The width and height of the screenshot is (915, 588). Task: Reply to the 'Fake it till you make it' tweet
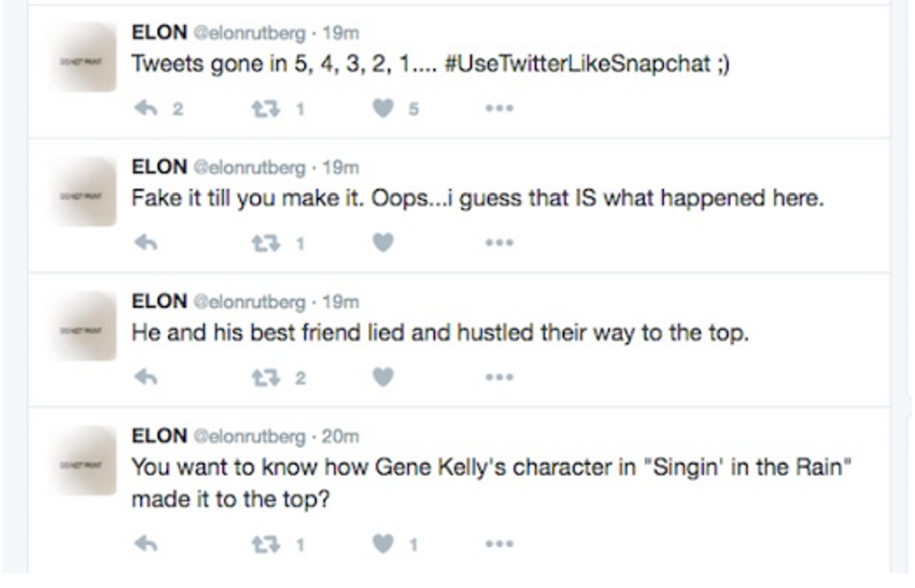[145, 243]
